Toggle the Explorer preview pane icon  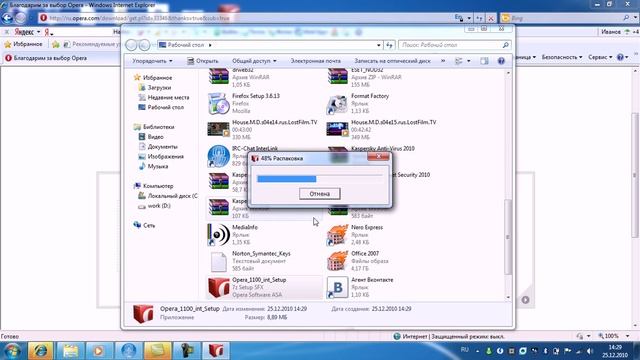tap(484, 61)
